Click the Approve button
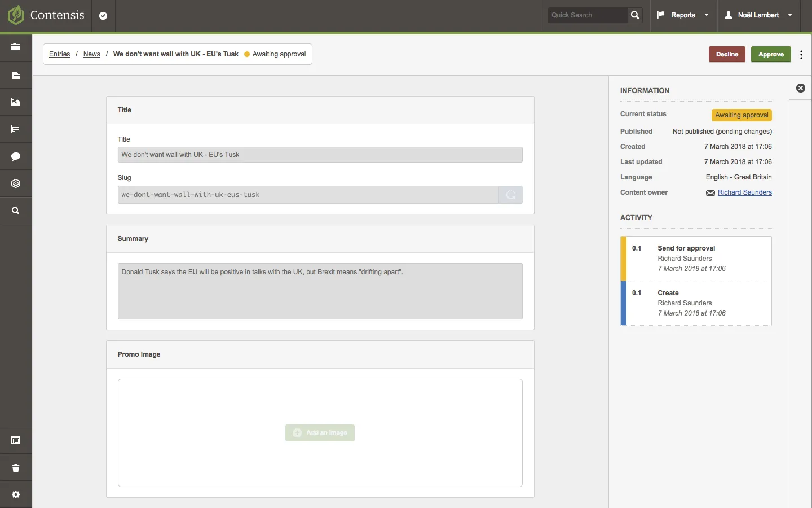This screenshot has width=812, height=508. pyautogui.click(x=771, y=55)
